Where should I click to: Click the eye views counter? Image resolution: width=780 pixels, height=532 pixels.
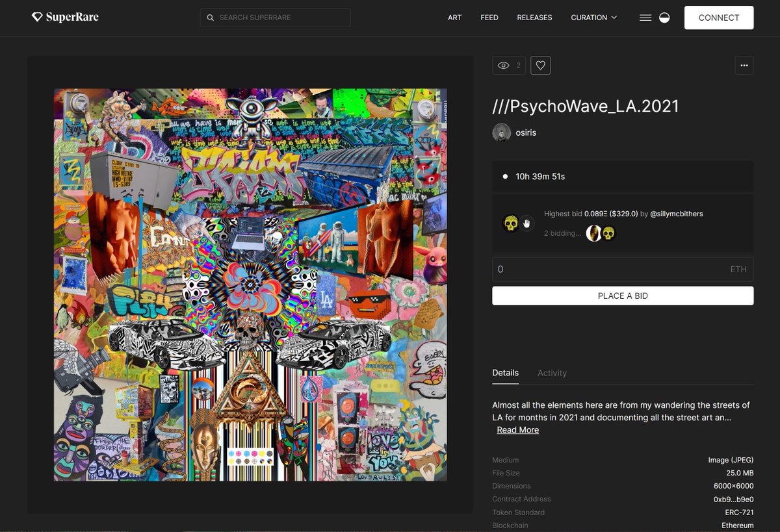pos(508,65)
